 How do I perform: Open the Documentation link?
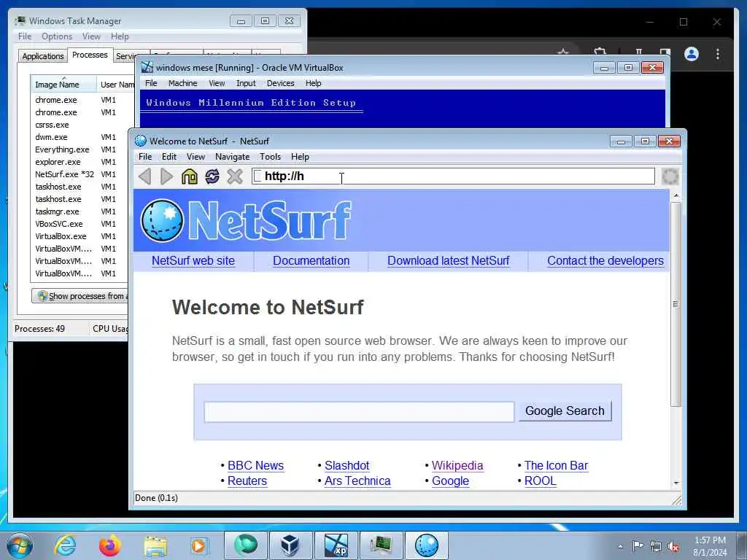(x=311, y=260)
